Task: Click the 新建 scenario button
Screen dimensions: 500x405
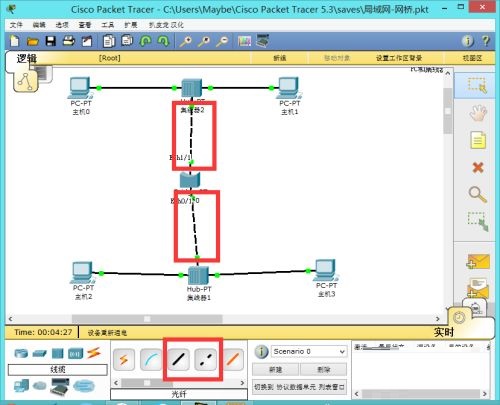Action: pos(275,370)
